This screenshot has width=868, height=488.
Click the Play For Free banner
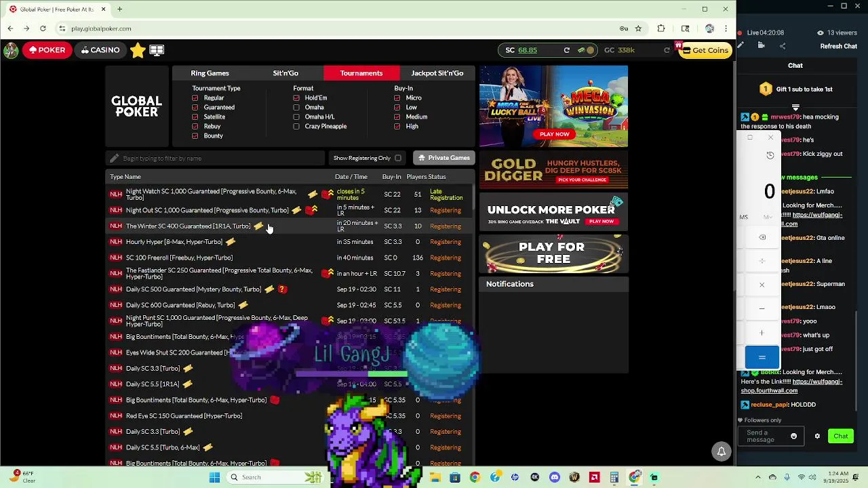point(554,253)
